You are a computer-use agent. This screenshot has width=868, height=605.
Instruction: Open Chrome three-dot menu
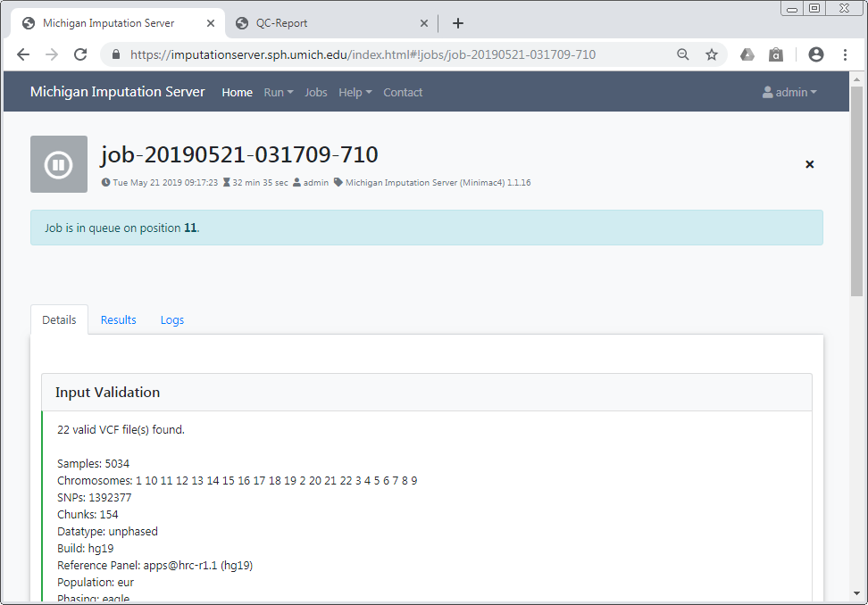[x=845, y=54]
